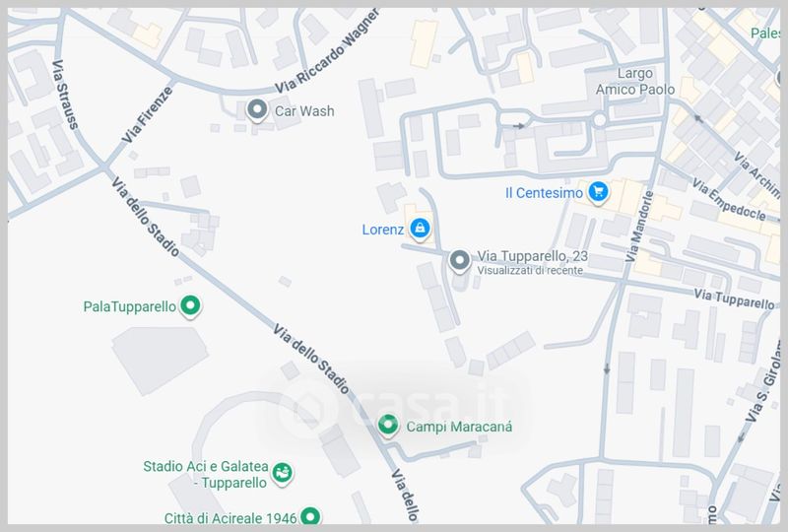The width and height of the screenshot is (788, 532).
Task: Click the Via Riccardo Wagner street name
Action: pos(327,52)
